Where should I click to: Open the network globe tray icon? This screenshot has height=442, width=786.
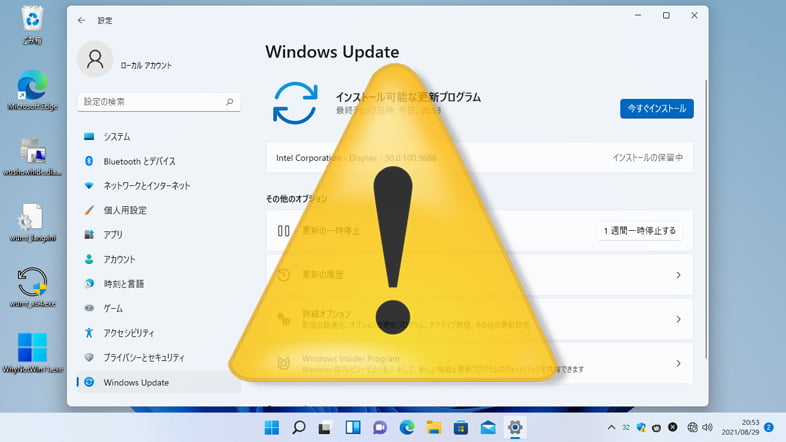point(692,427)
